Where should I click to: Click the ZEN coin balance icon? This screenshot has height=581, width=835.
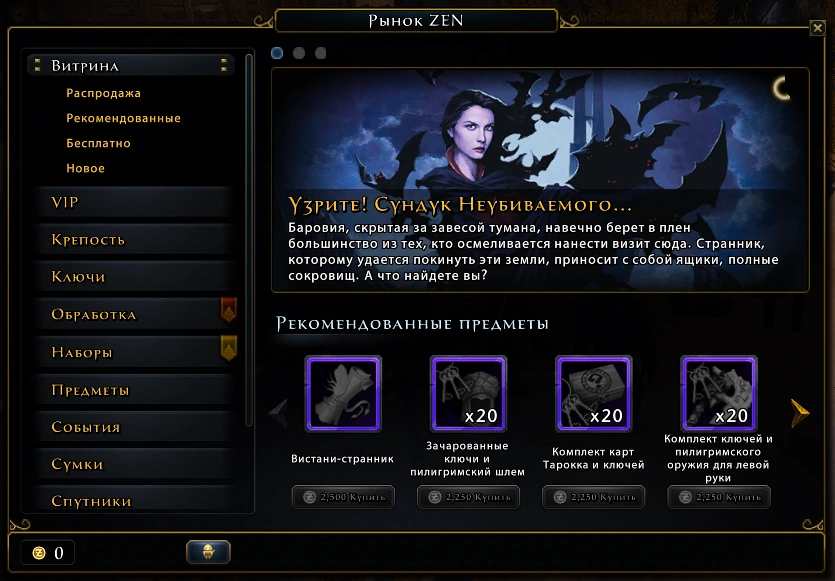pyautogui.click(x=39, y=553)
